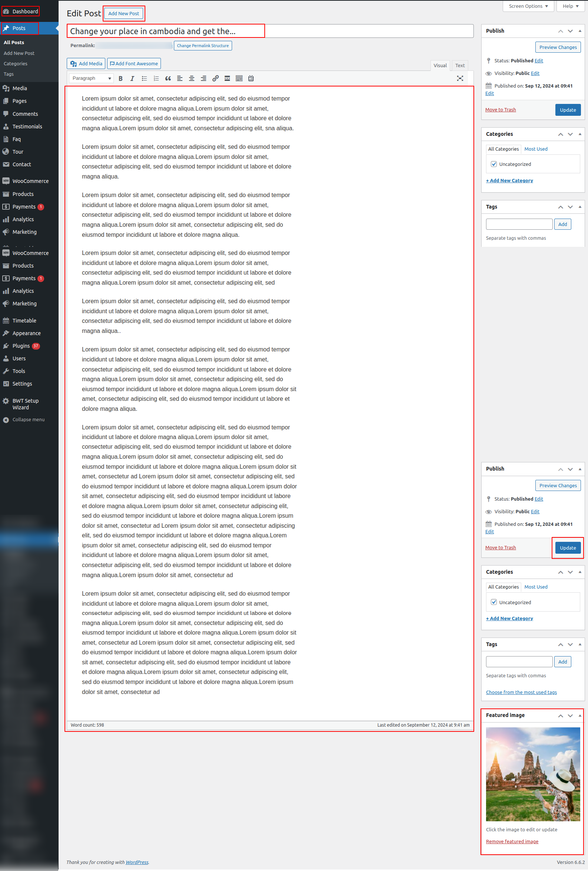Insert Read More tag
Image resolution: width=588 pixels, height=871 pixels.
click(x=227, y=78)
